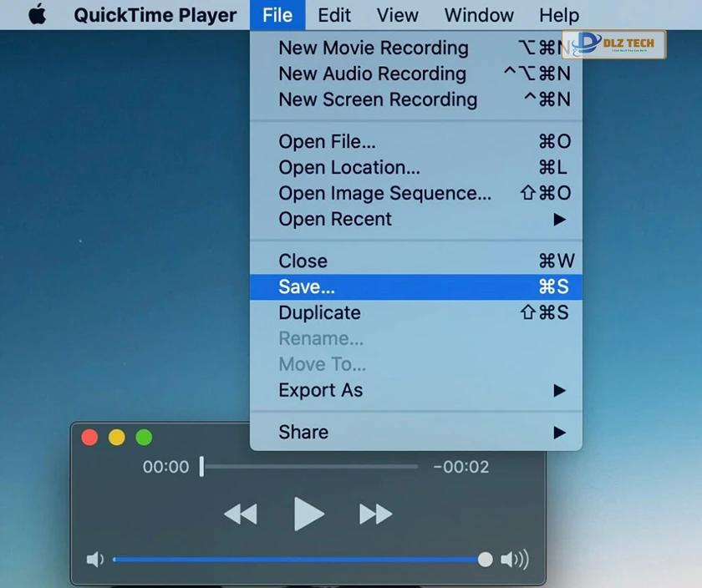
Task: Minimize the player with yellow button
Action: [117, 437]
